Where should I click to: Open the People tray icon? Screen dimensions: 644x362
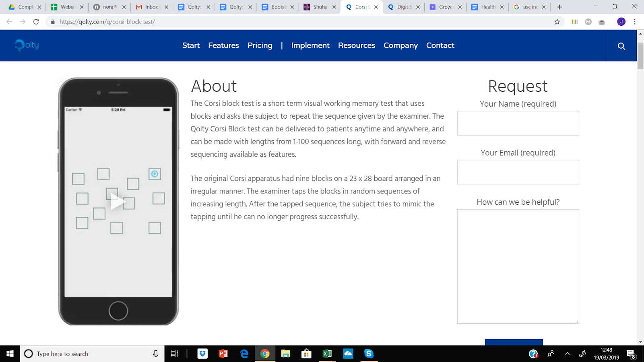tap(551, 354)
